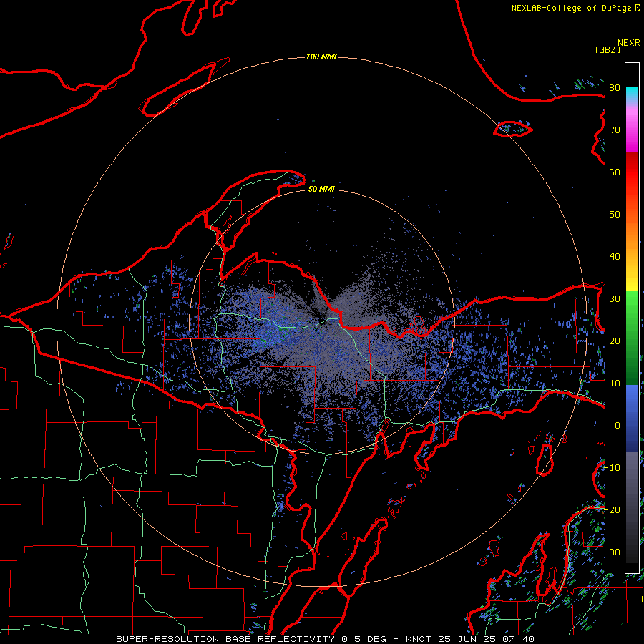Click the '50 NMI' range ring label
Image resolution: width=644 pixels, height=644 pixels.
coord(321,189)
